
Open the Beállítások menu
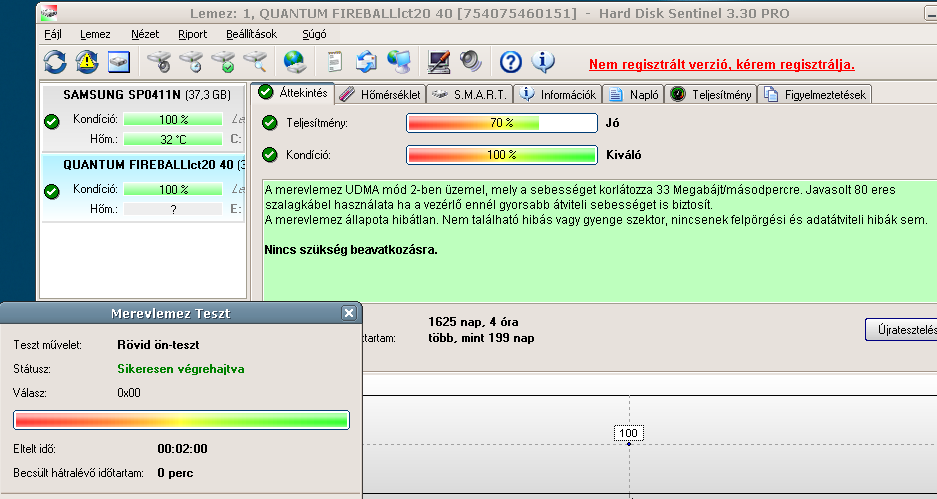[252, 34]
